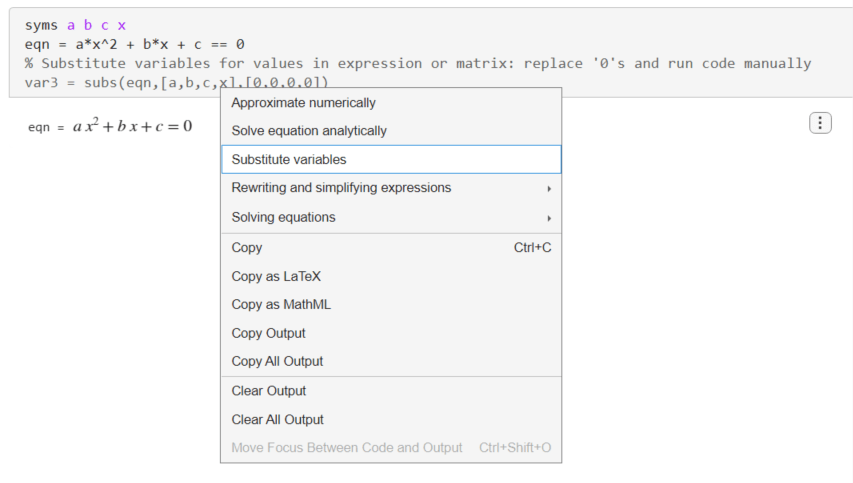This screenshot has width=853, height=483.
Task: Select Copy All Output
Action: (277, 361)
